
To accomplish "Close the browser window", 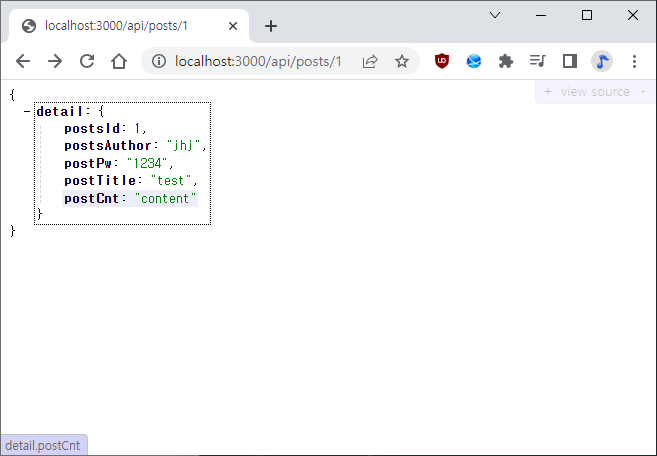I will (x=633, y=16).
